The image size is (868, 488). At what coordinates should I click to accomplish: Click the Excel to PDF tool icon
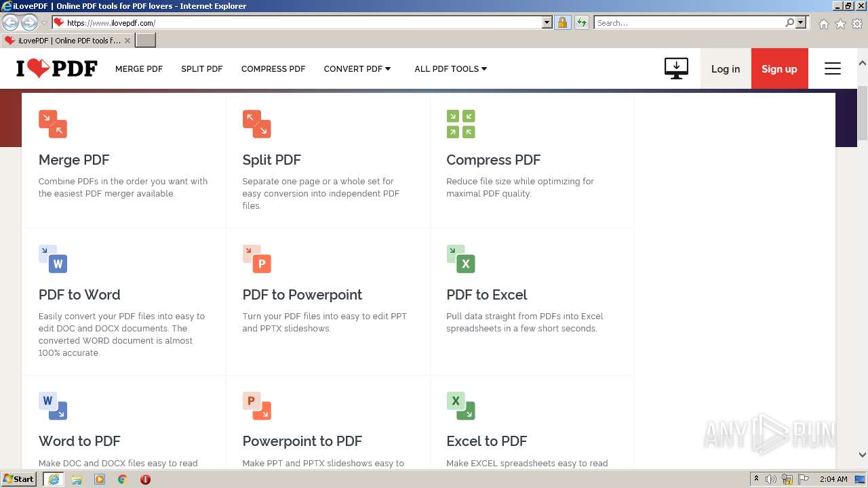460,405
